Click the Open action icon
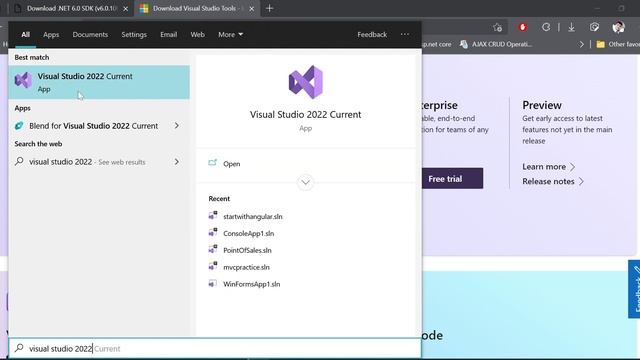The width and height of the screenshot is (640, 360). 213,163
